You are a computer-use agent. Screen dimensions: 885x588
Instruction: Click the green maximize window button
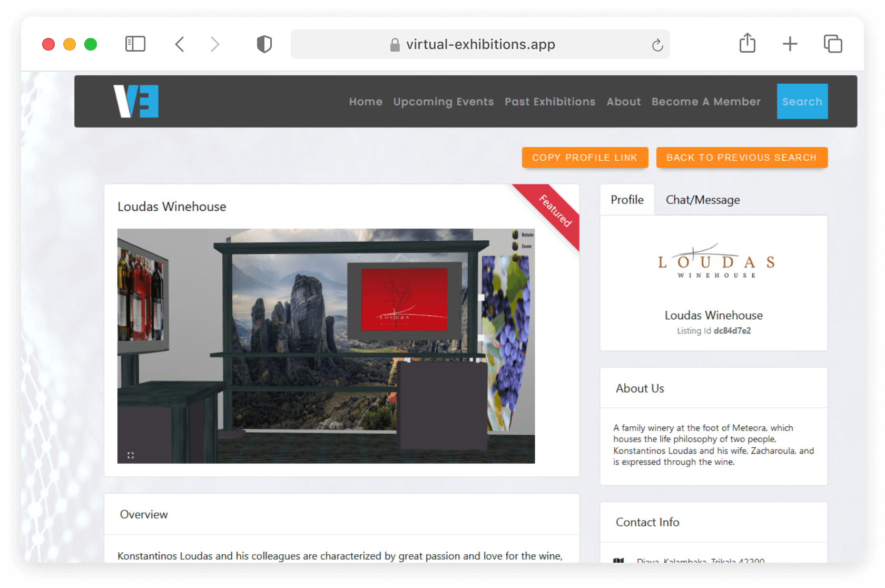(x=91, y=44)
